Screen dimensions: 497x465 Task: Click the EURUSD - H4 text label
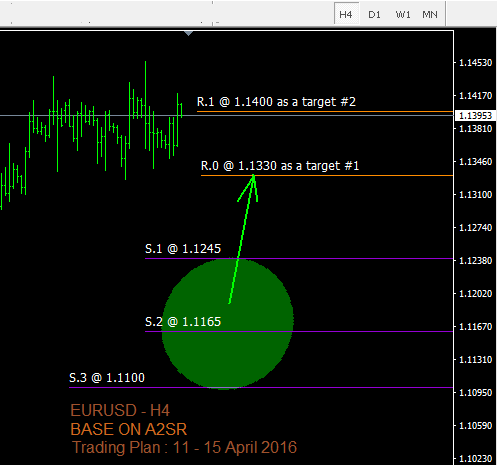point(120,410)
